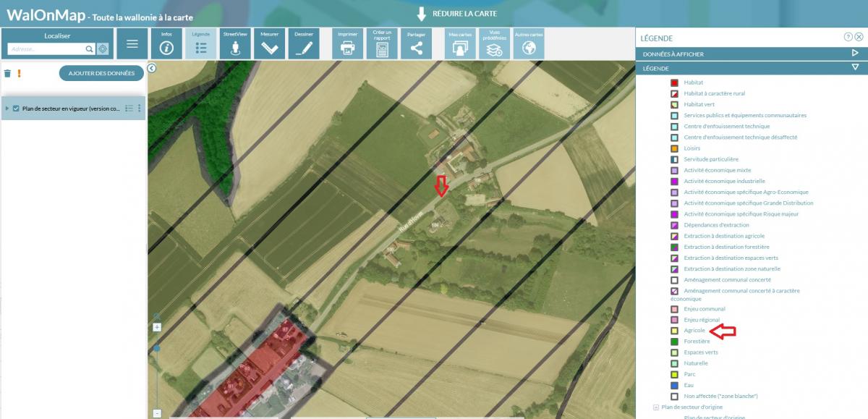The height and width of the screenshot is (419, 868).
Task: Toggle the Légende toolbar button
Action: tap(201, 44)
